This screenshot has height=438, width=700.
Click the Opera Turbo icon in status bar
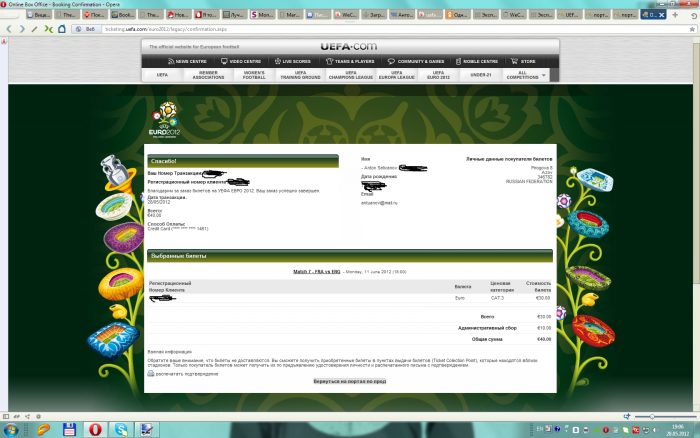(38, 416)
